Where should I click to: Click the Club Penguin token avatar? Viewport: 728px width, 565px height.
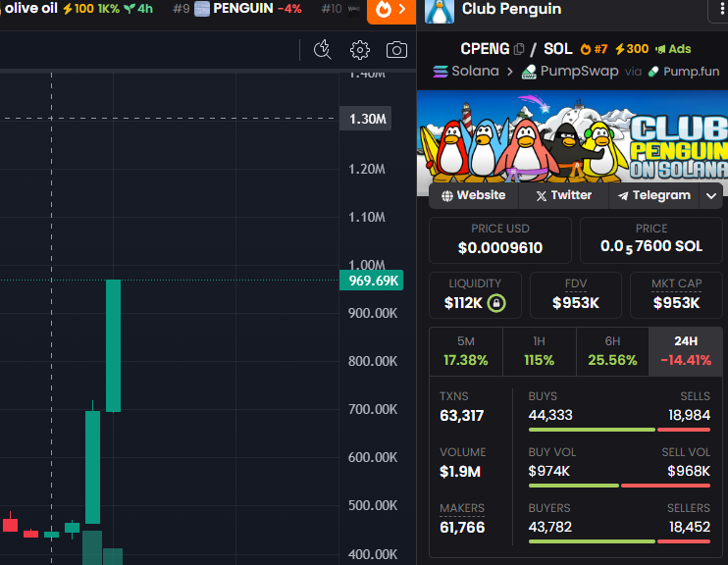(x=440, y=11)
